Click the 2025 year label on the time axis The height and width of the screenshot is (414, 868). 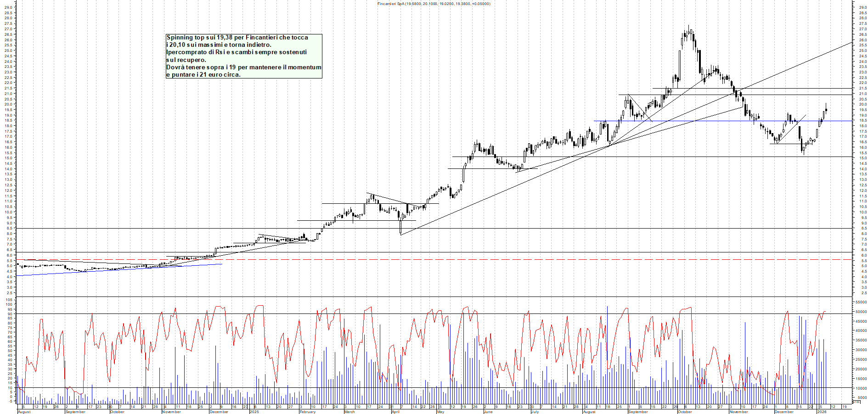254,412
